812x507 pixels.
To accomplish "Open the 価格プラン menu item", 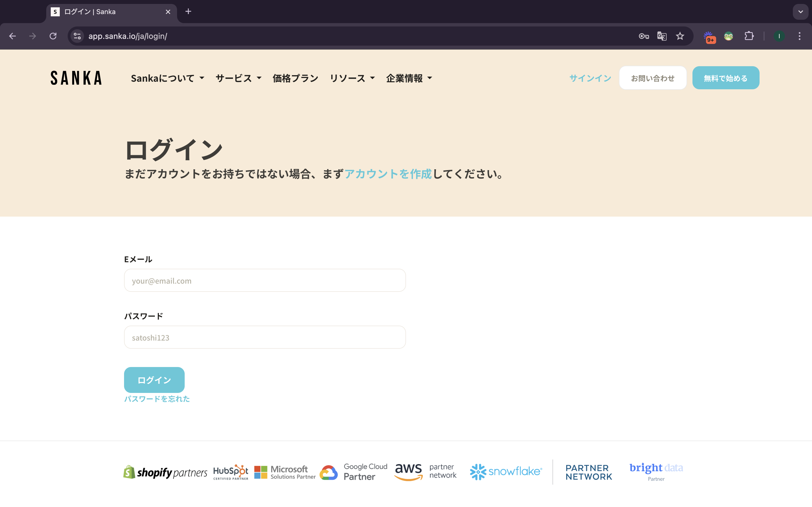I will (x=295, y=78).
